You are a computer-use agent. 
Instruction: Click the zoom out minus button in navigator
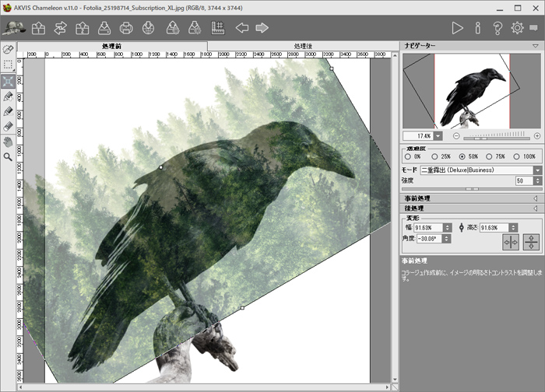pyautogui.click(x=456, y=136)
